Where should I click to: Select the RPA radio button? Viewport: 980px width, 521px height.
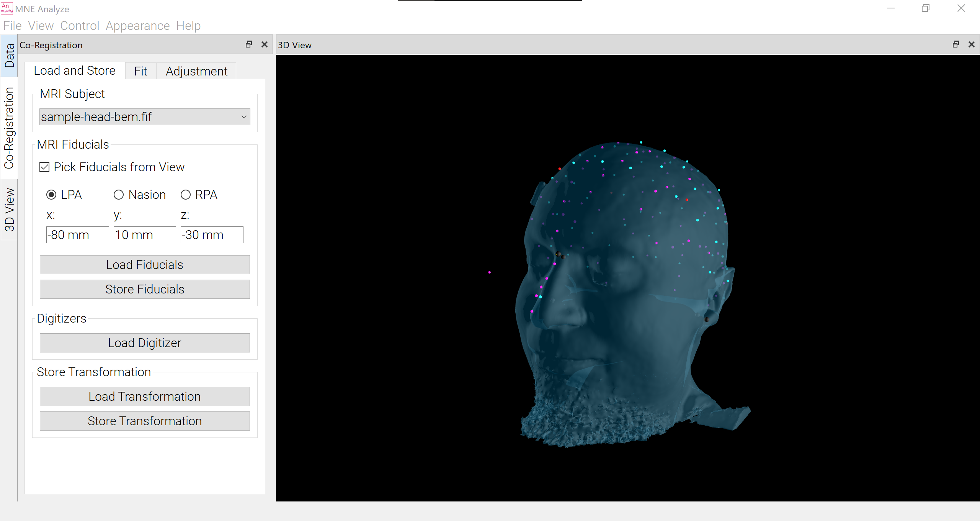tap(186, 195)
